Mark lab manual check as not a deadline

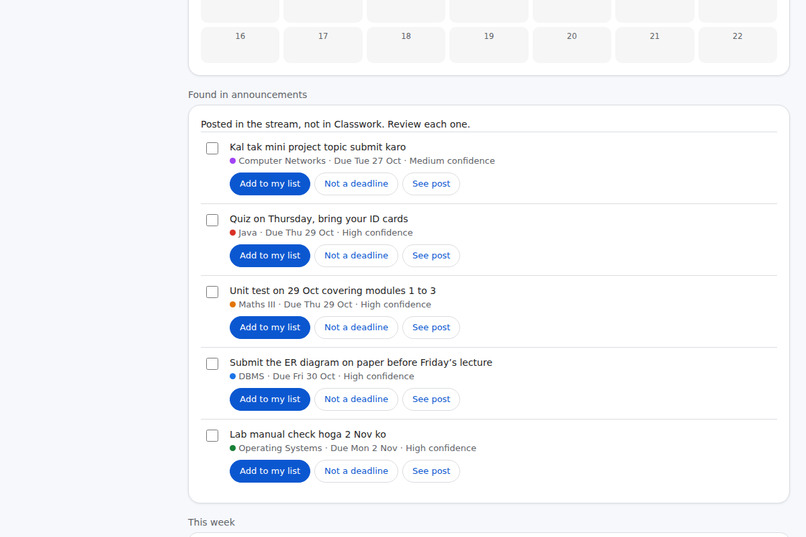point(356,471)
